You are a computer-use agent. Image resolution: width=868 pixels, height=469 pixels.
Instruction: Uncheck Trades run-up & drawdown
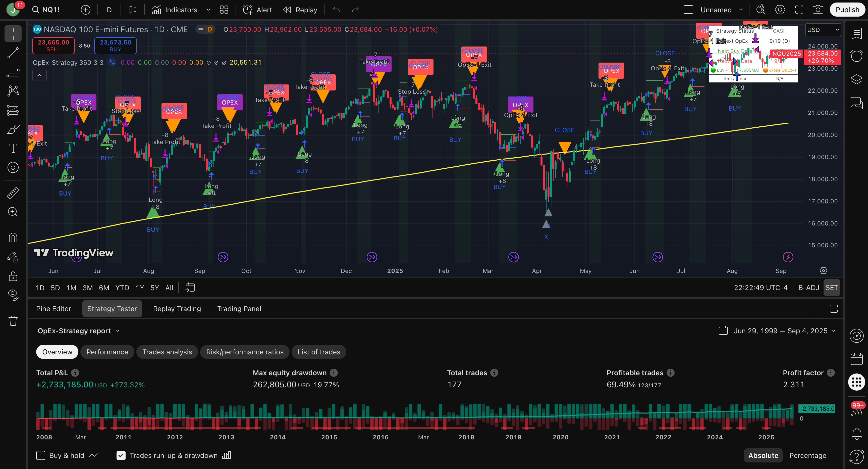(121, 455)
